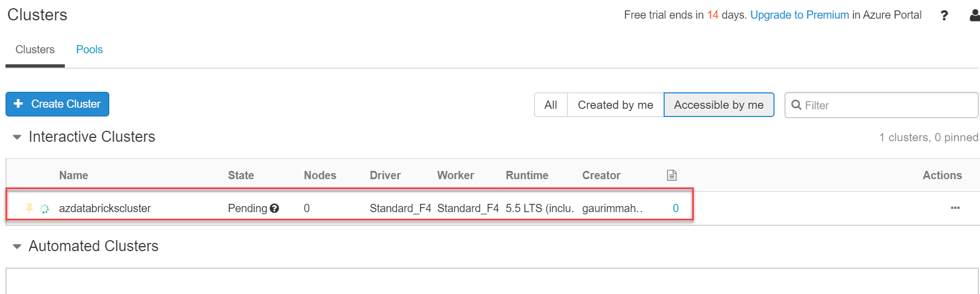The width and height of the screenshot is (980, 294).
Task: Click the magnifier icon in Filter box
Action: [x=796, y=104]
